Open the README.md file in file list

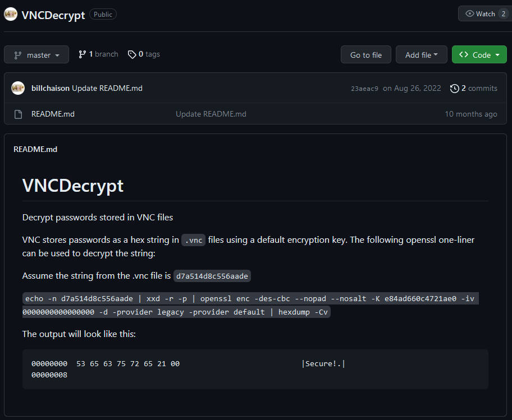pyautogui.click(x=53, y=114)
